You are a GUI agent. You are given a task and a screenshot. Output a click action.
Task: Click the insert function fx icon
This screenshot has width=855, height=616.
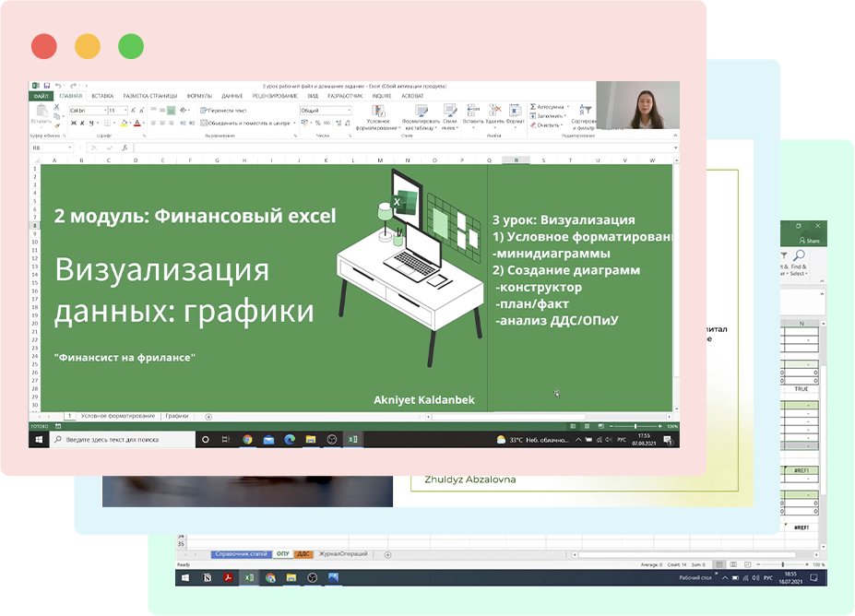click(x=125, y=148)
